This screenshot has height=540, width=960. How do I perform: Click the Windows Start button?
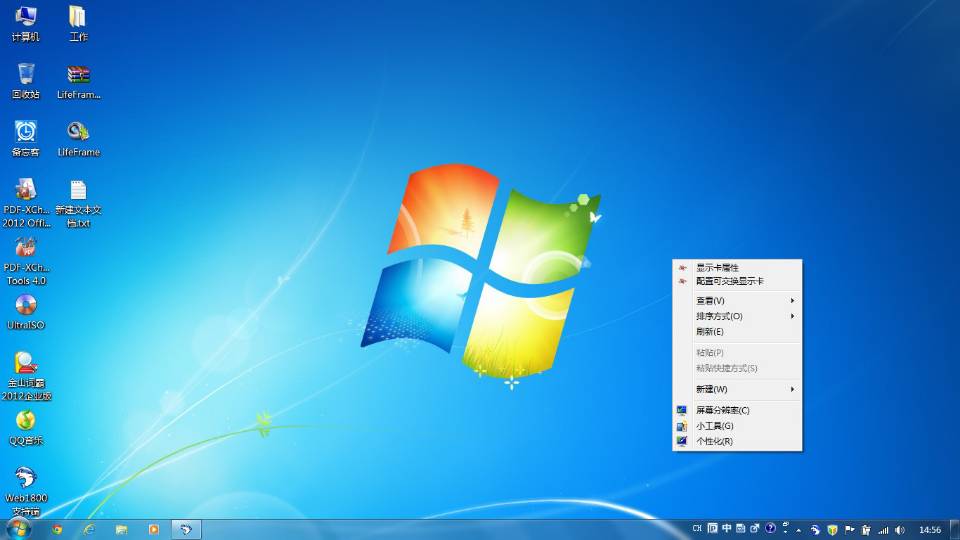pyautogui.click(x=18, y=529)
